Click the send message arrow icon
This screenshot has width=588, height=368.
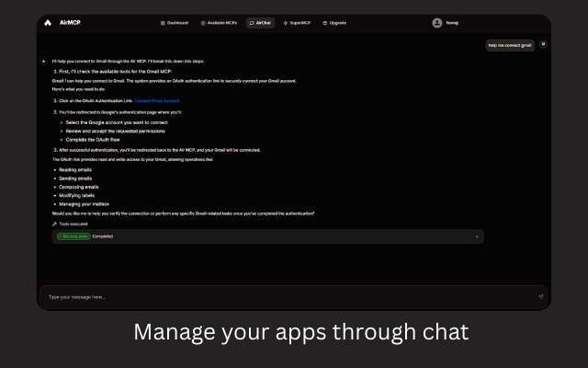[x=540, y=296]
